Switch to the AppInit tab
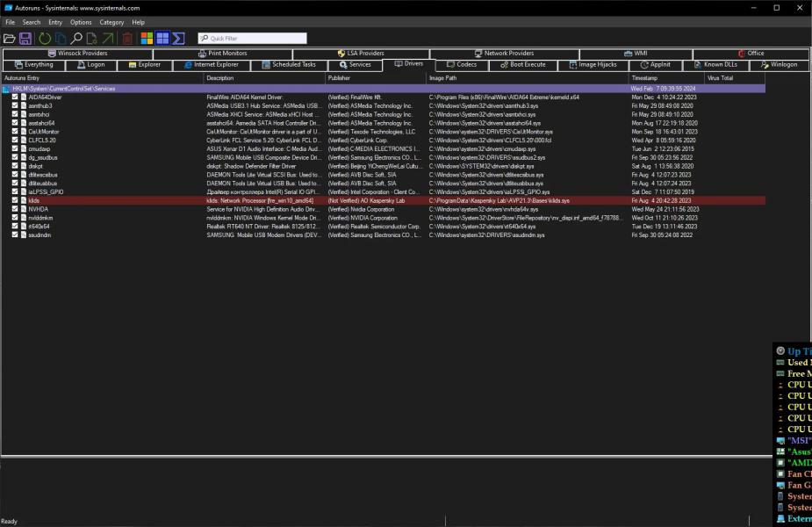The image size is (812, 527). point(656,65)
